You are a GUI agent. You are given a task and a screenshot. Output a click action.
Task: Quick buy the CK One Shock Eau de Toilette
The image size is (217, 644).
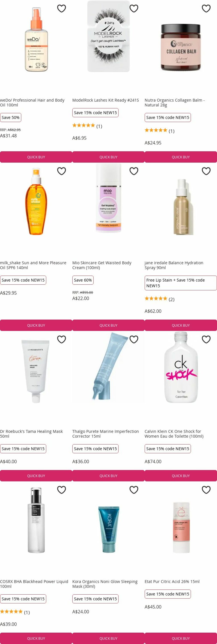click(x=181, y=475)
